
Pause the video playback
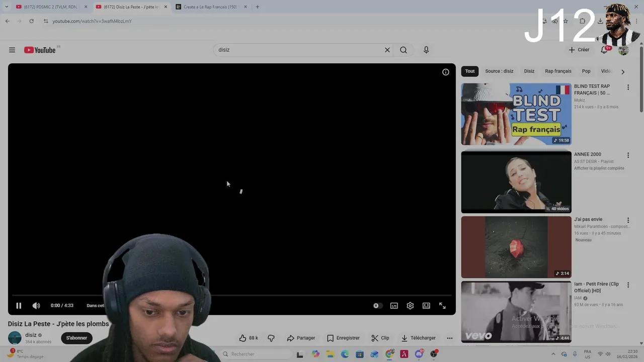(x=19, y=306)
